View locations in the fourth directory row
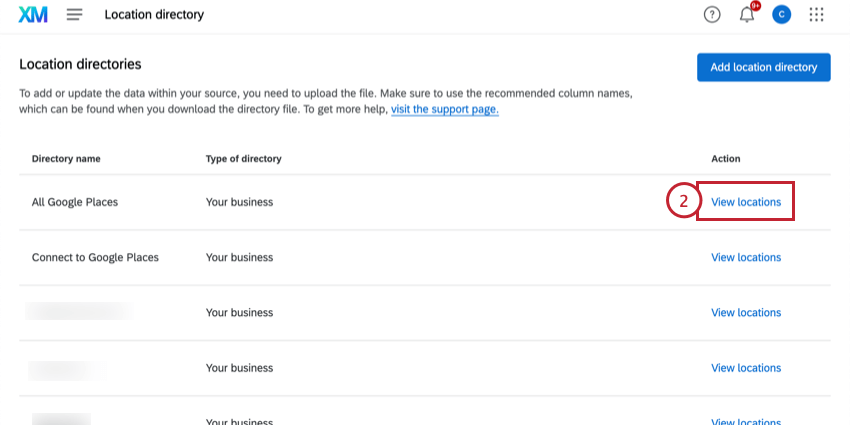Screen dimensions: 850x425 746,368
